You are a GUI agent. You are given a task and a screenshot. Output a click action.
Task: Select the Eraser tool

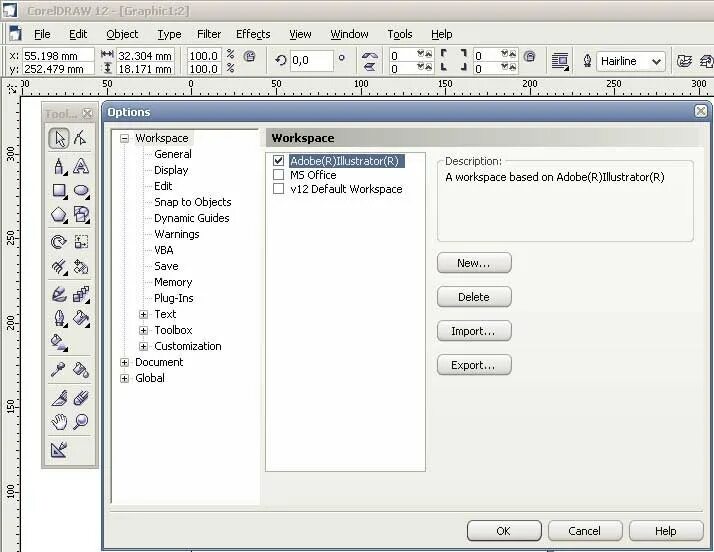pos(81,399)
